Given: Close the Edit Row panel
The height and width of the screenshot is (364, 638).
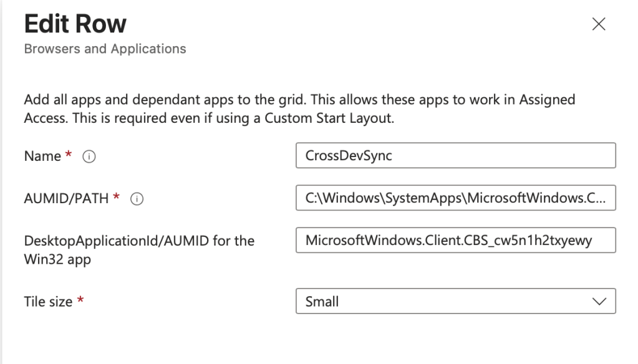Looking at the screenshot, I should [x=598, y=24].
